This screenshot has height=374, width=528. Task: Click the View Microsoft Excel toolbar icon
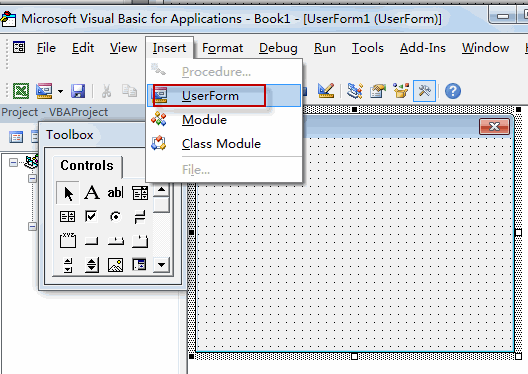coord(21,91)
